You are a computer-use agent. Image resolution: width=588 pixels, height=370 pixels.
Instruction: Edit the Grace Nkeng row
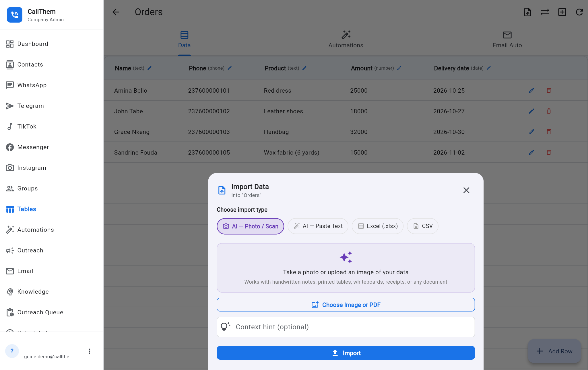pyautogui.click(x=531, y=132)
